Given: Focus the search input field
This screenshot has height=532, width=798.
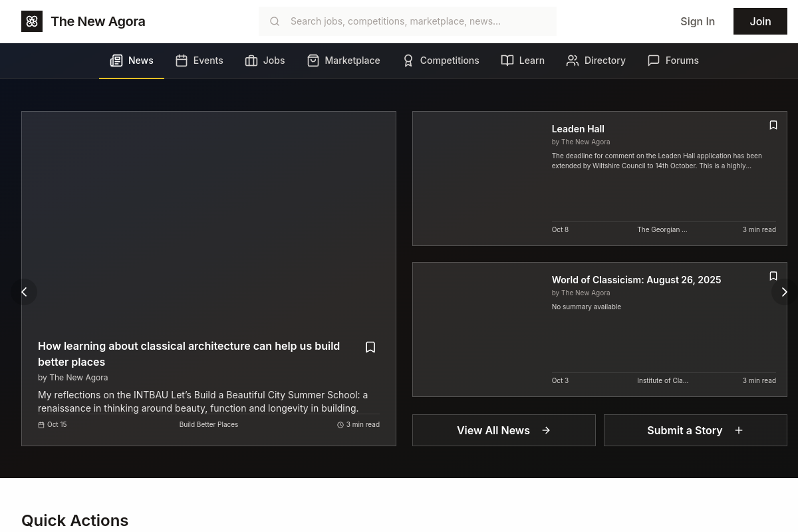Looking at the screenshot, I should 419,21.
